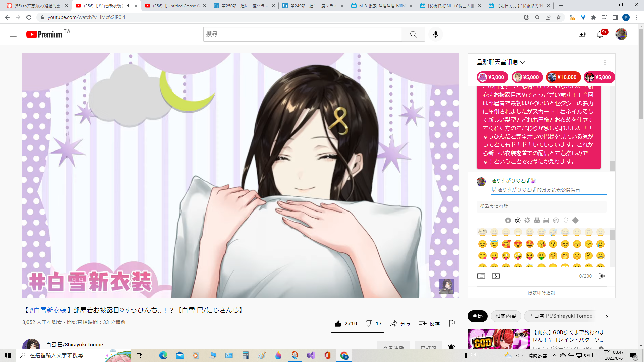Select the flower nature emoji category
Viewport: 644px width, 362px height.
point(527,220)
